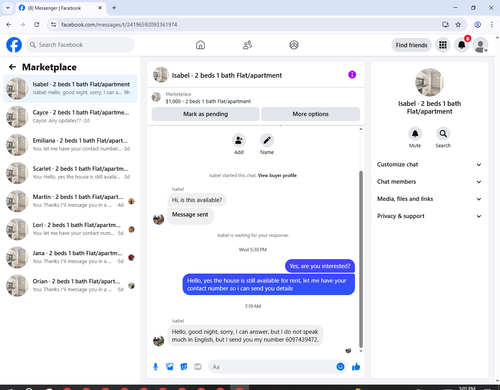Open Friends icon in top navigation
This screenshot has height=390, width=500.
tap(247, 45)
